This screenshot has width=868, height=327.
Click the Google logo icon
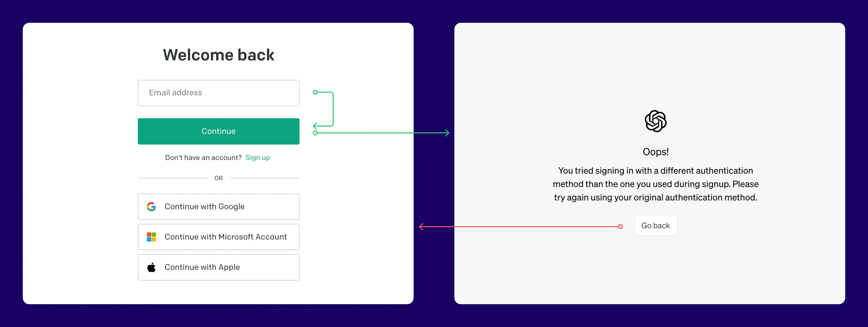(x=151, y=207)
